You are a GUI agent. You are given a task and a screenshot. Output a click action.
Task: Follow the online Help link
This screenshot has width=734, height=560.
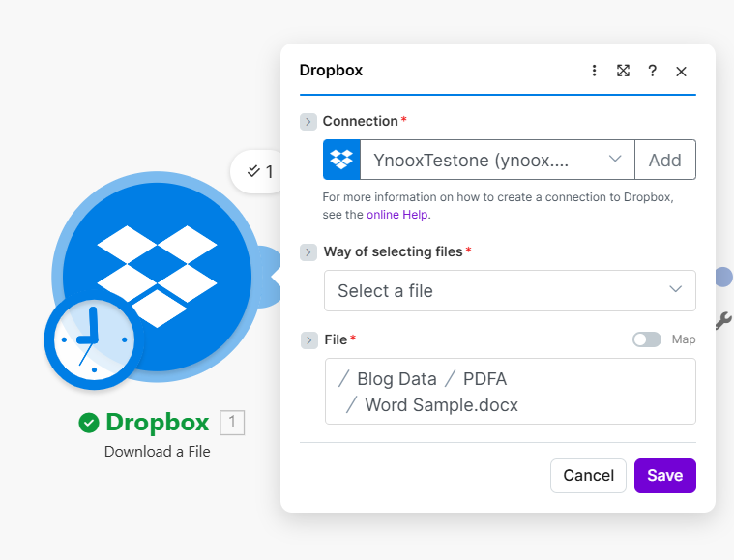[396, 215]
